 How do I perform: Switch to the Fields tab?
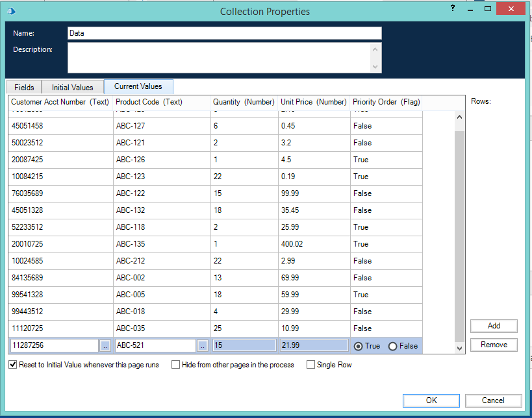(24, 88)
